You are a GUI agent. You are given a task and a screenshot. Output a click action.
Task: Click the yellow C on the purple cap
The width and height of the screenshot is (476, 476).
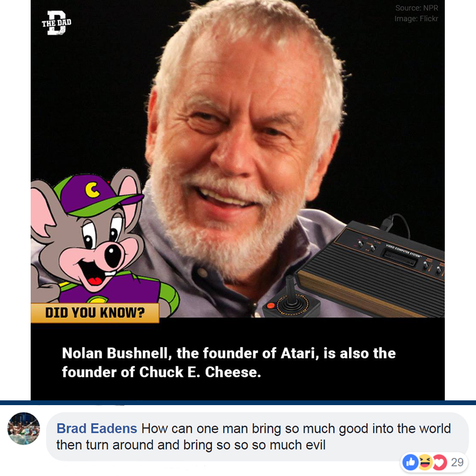click(x=92, y=189)
